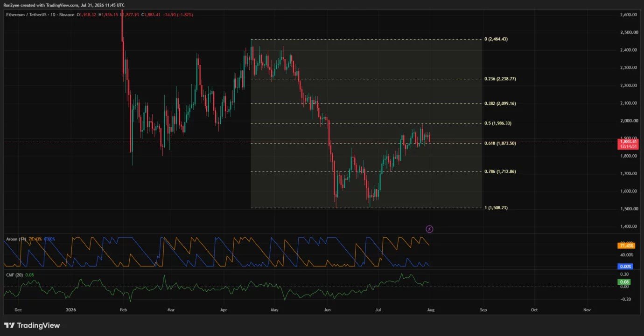Click the Mar label on time axis
This screenshot has width=644, height=336.
pos(171,309)
